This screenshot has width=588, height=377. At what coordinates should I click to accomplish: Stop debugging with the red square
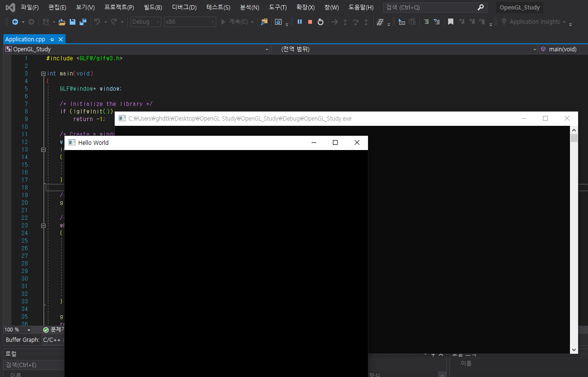coord(310,22)
